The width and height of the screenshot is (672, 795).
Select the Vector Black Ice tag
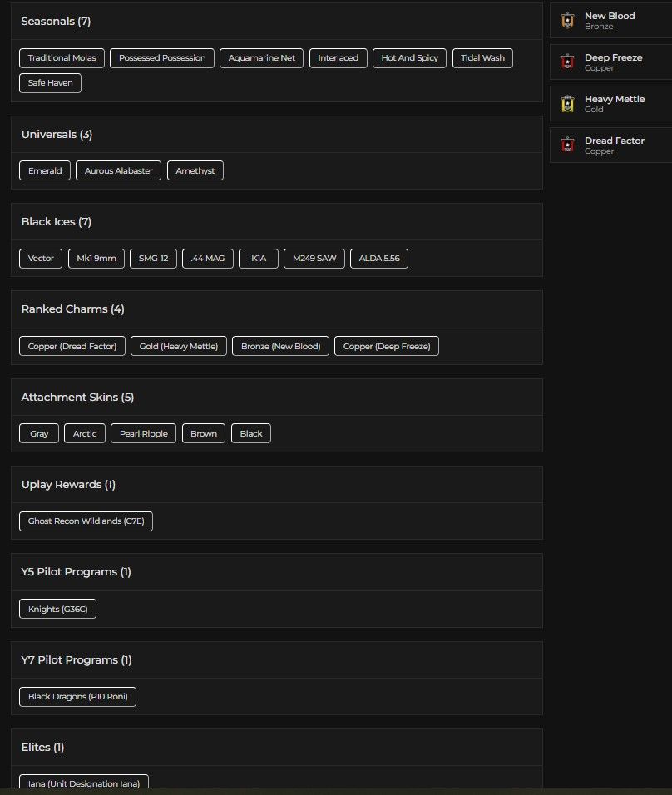41,259
